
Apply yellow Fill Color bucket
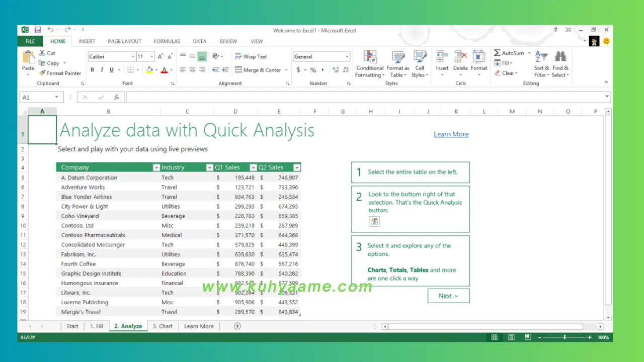tap(149, 70)
